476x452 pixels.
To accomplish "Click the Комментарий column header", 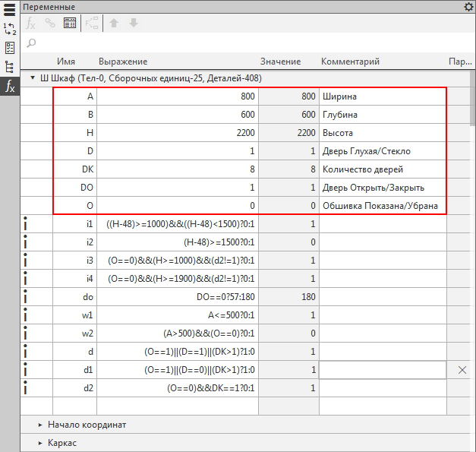I will [x=350, y=62].
